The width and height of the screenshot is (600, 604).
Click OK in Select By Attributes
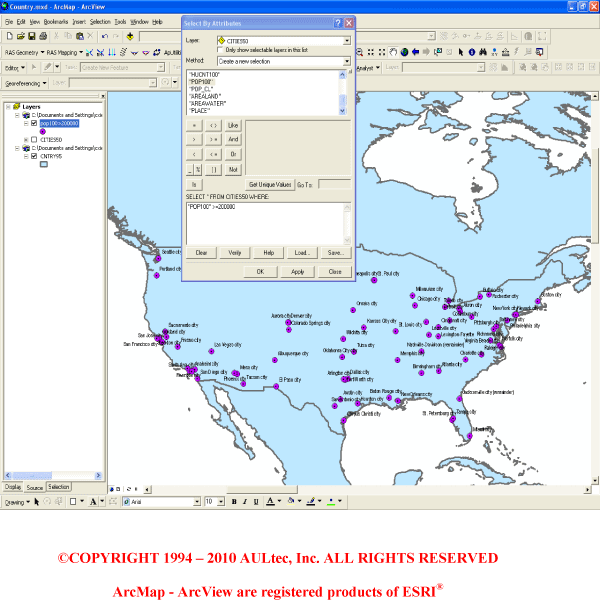click(x=260, y=272)
